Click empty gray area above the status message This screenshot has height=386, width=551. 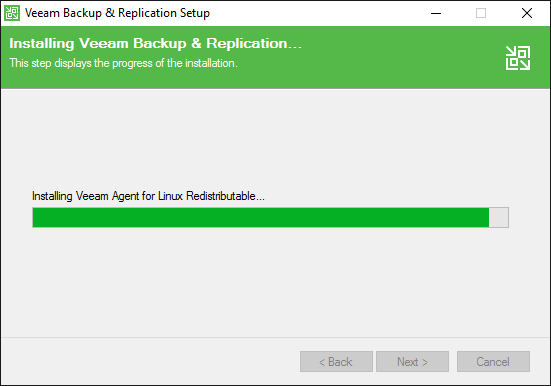[274, 141]
